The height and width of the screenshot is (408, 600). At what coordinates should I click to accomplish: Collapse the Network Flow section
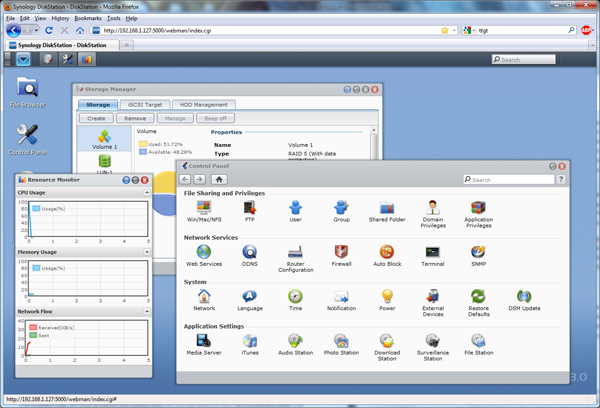147,311
